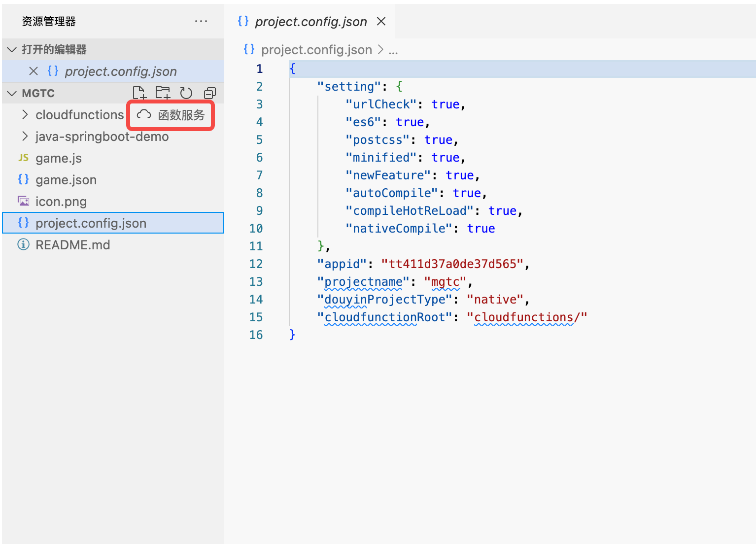The image size is (756, 544).
Task: Open game.json in the file tree
Action: 66,180
